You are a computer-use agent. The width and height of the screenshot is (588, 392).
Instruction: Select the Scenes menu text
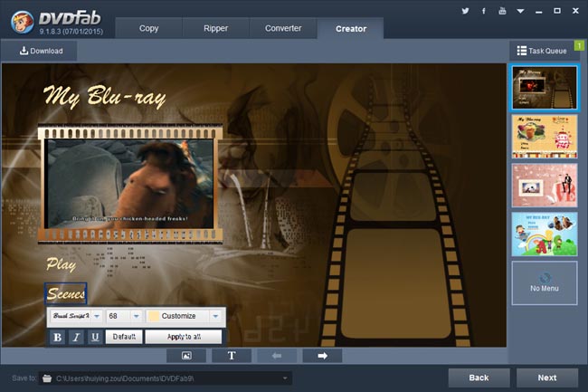66,293
